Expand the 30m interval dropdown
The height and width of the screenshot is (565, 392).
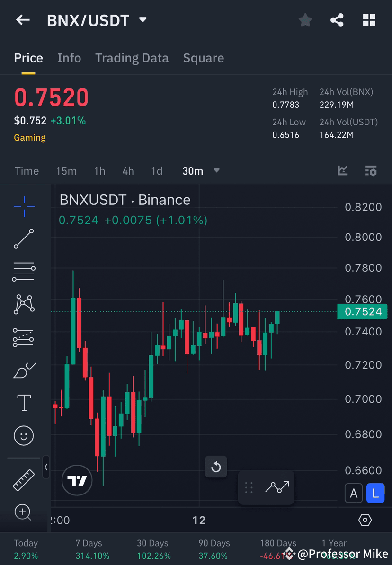pos(216,171)
